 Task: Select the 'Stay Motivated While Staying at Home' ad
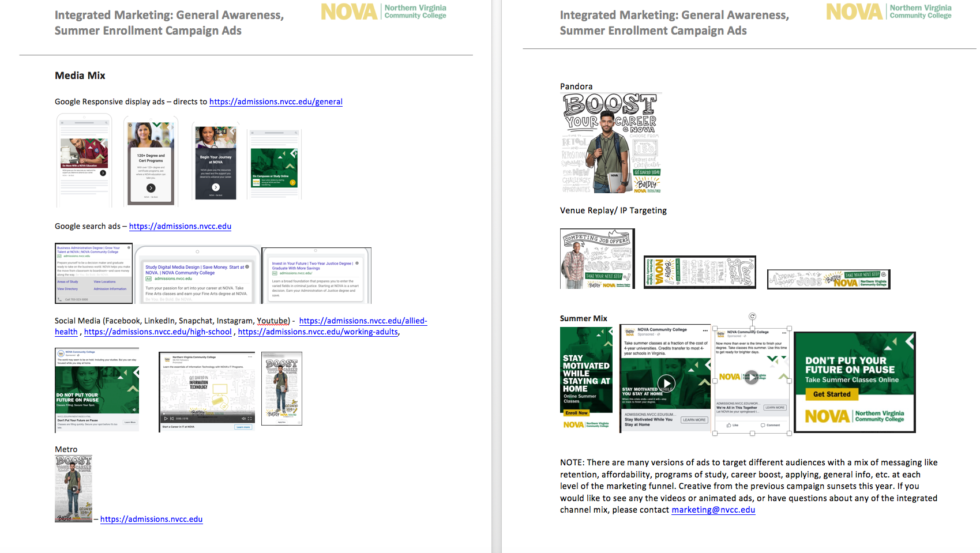pos(586,378)
